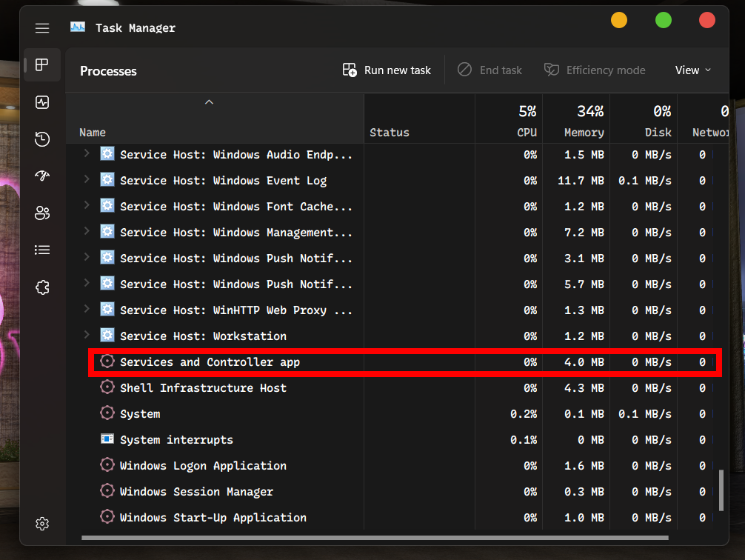The width and height of the screenshot is (745, 560).
Task: Click the 0.2% CPU value for System
Action: tap(524, 414)
